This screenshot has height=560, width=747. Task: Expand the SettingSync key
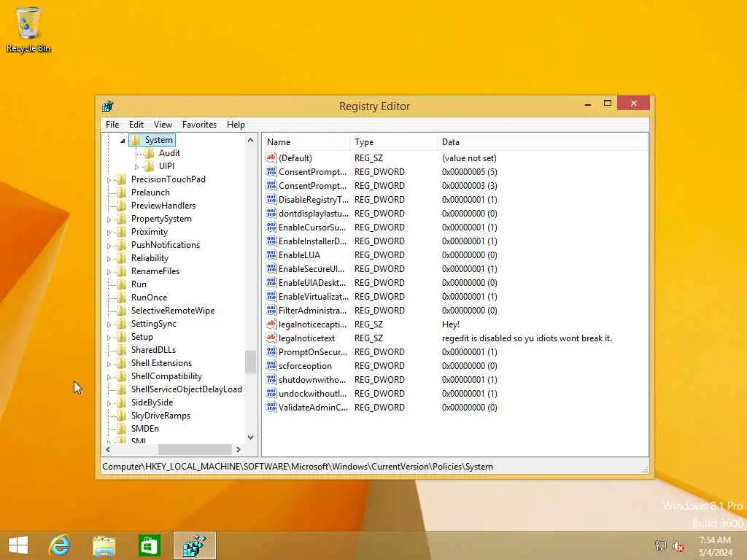(109, 324)
